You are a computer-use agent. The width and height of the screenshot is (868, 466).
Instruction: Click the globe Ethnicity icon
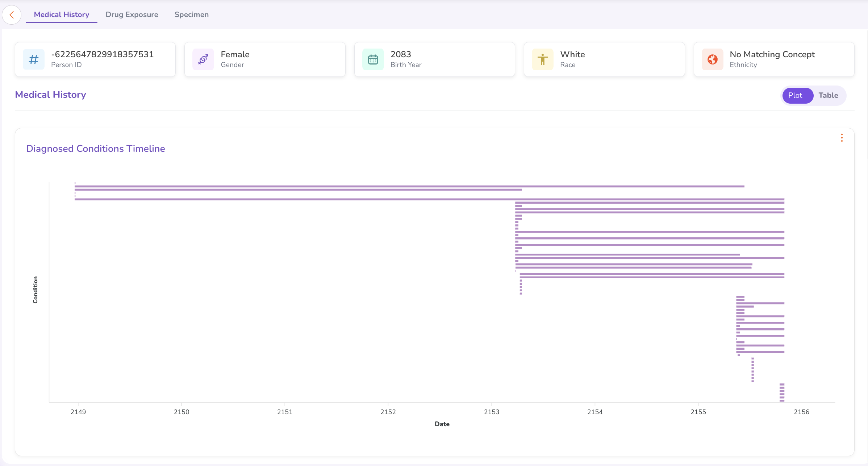point(713,59)
